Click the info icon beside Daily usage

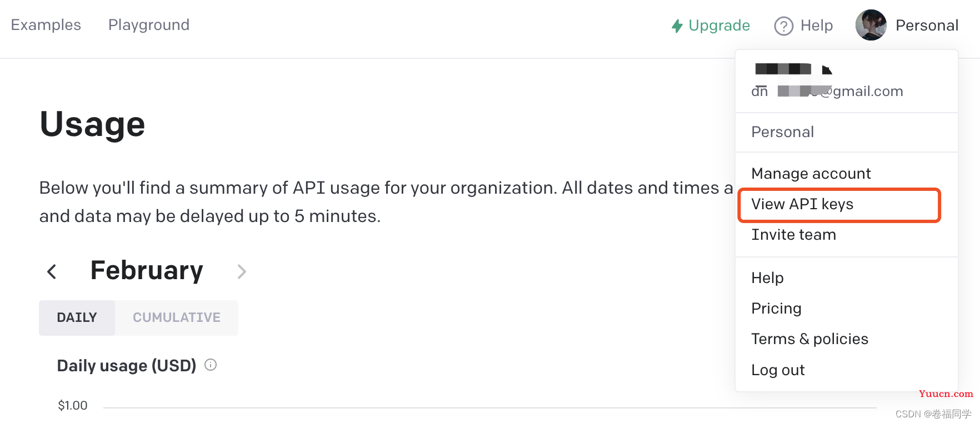click(x=211, y=365)
